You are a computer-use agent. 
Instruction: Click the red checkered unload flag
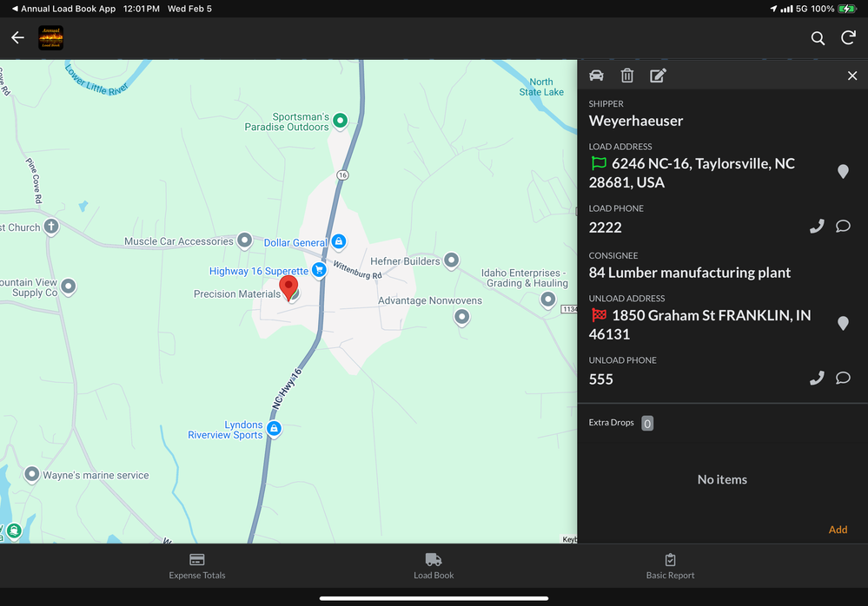tap(599, 315)
